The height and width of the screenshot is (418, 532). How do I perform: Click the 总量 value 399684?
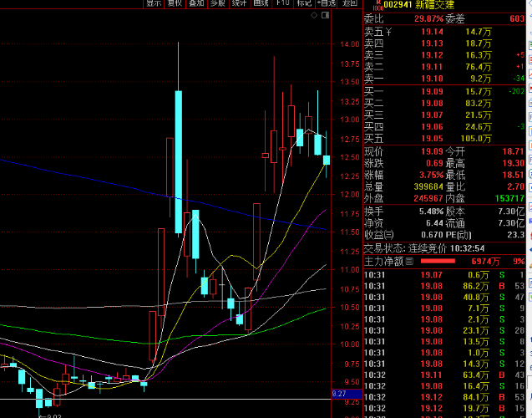(428, 186)
